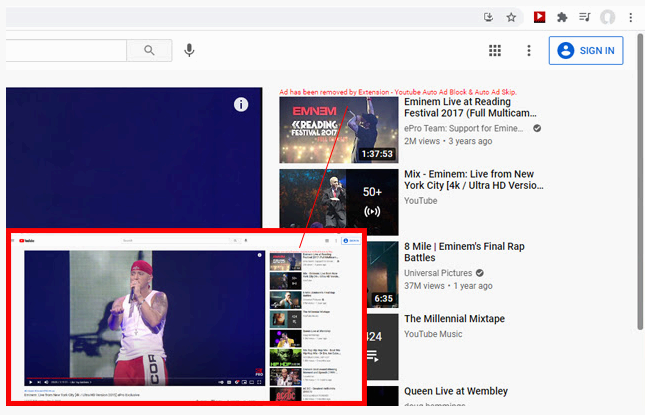Screen dimensions: 645x415
Task: Open the ePro Team channel name
Action: pyautogui.click(x=464, y=128)
